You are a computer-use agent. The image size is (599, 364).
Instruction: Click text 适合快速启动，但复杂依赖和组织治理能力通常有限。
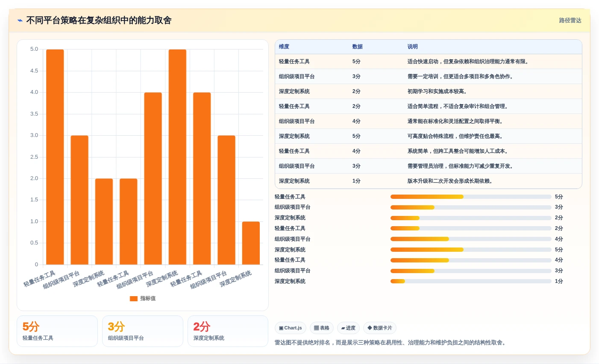point(469,62)
